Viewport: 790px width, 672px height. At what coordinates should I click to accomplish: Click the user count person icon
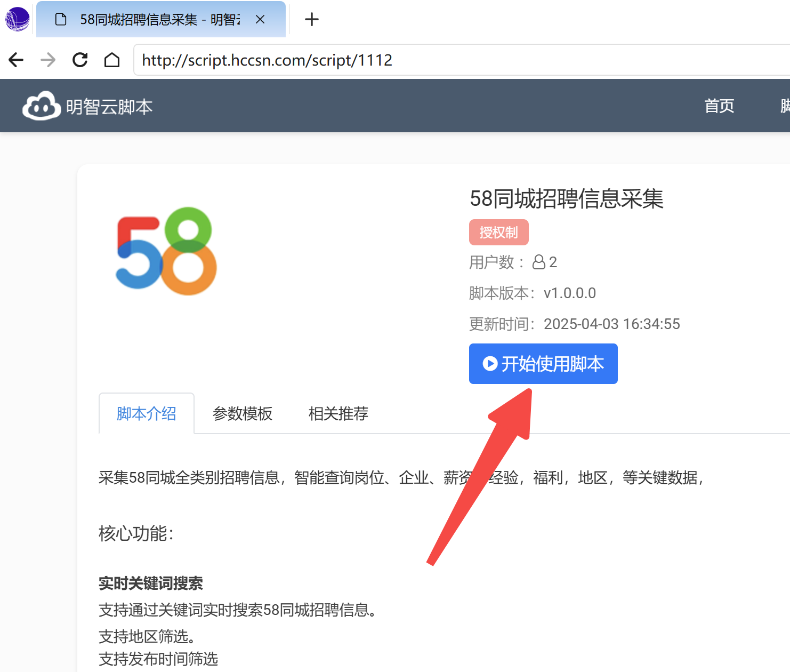pos(539,262)
